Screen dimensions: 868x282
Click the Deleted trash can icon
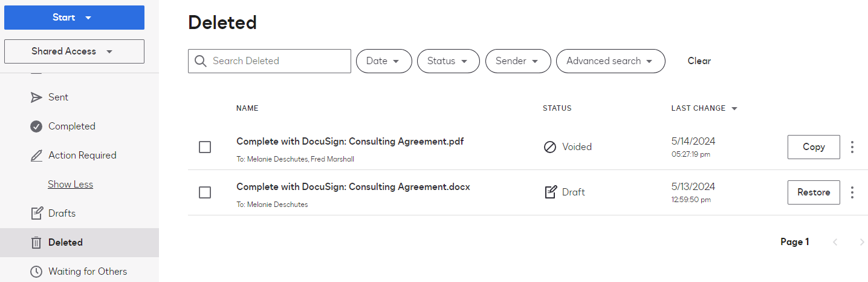36,243
